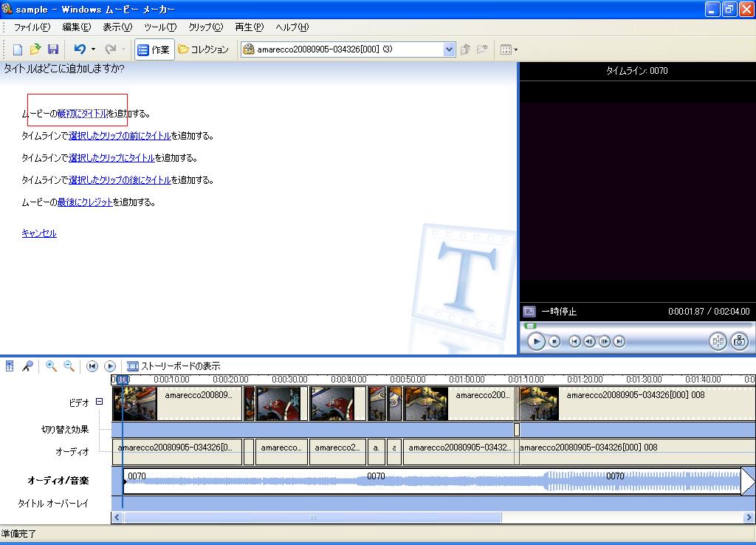Image resolution: width=756 pixels, height=545 pixels.
Task: Click the Split Clip icon in preview
Action: pos(718,341)
